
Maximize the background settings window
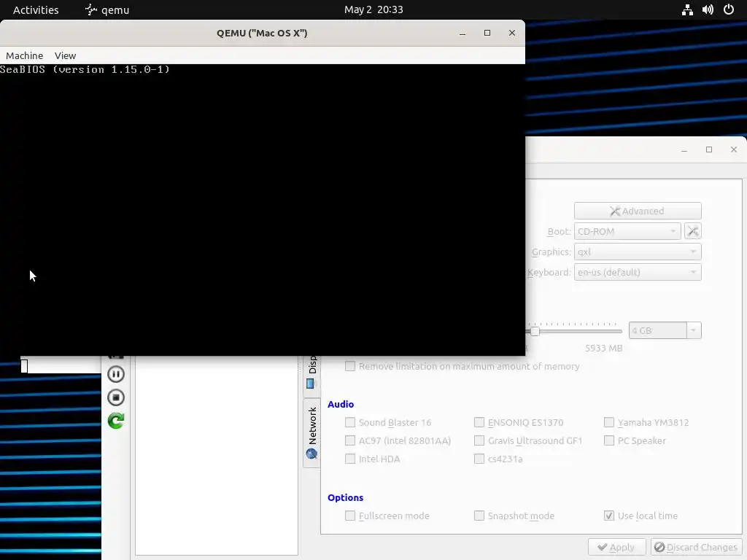click(709, 149)
